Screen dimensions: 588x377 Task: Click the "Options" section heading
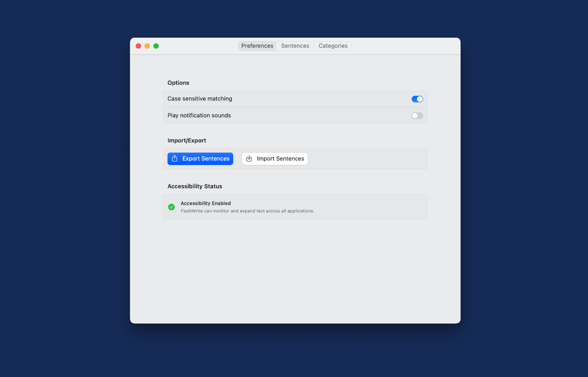178,83
